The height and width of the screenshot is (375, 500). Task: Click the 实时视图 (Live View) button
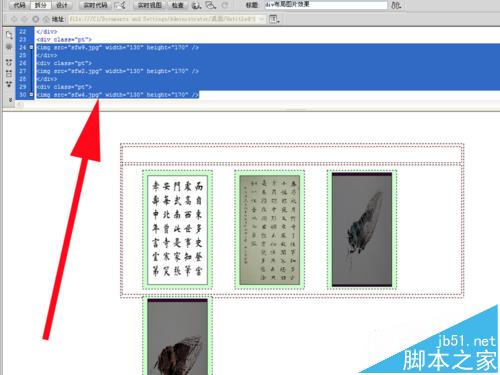pos(150,5)
